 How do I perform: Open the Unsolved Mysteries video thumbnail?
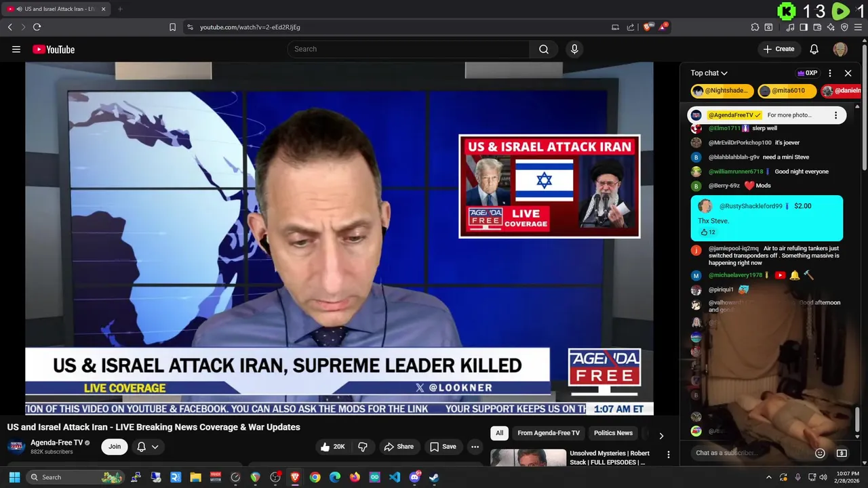click(528, 457)
